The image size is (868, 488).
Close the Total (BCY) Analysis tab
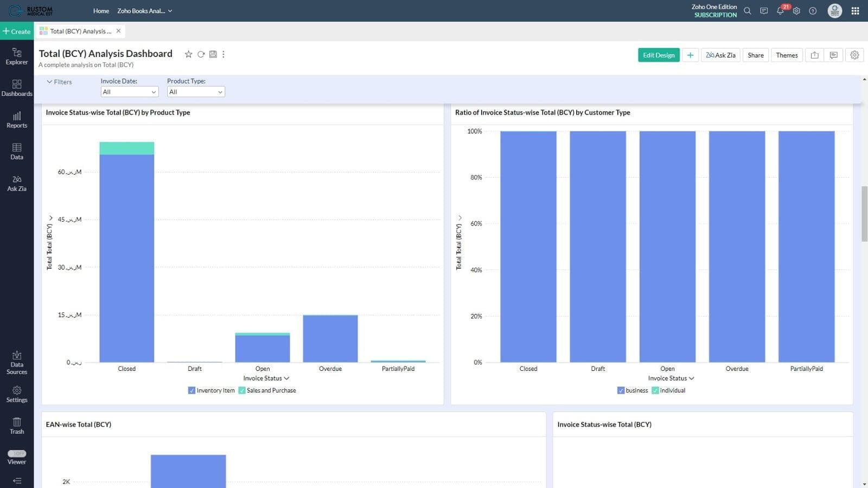click(x=118, y=31)
